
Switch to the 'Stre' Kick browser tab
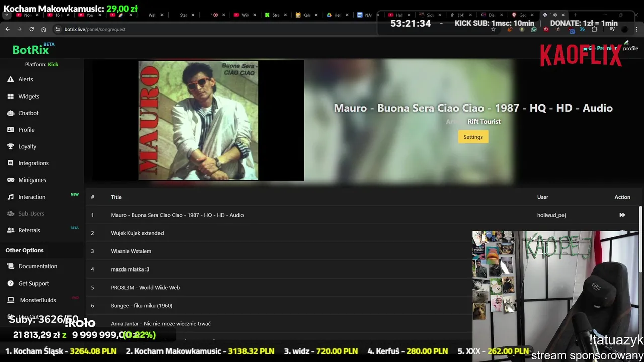click(x=272, y=15)
